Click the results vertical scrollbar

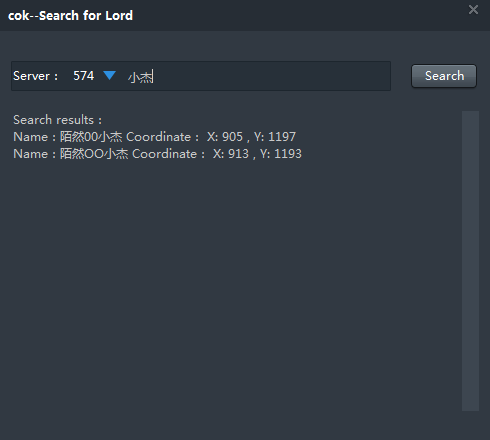tap(470, 261)
